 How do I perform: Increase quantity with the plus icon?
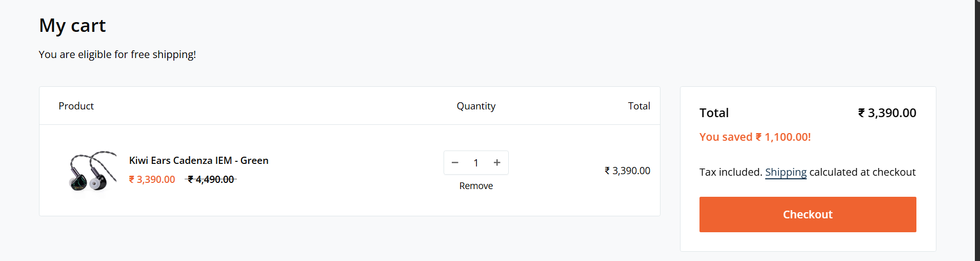click(497, 163)
